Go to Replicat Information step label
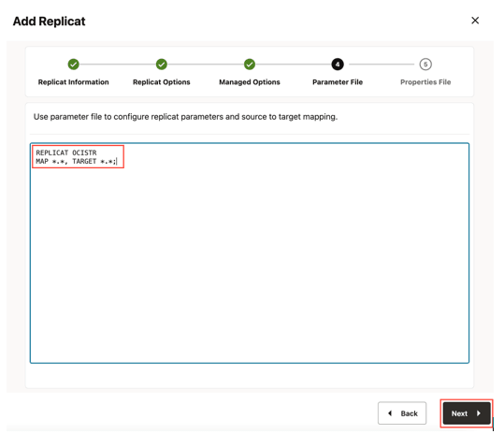The image size is (504, 434). [x=73, y=82]
